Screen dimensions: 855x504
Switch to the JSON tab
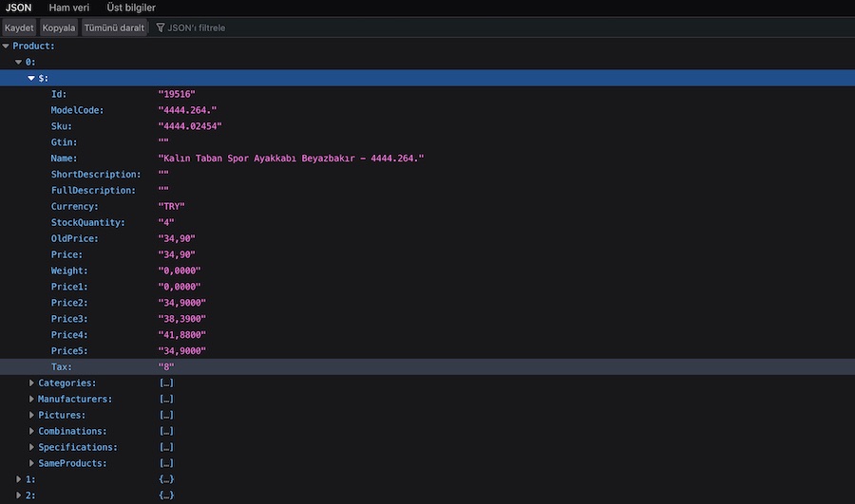coord(19,8)
